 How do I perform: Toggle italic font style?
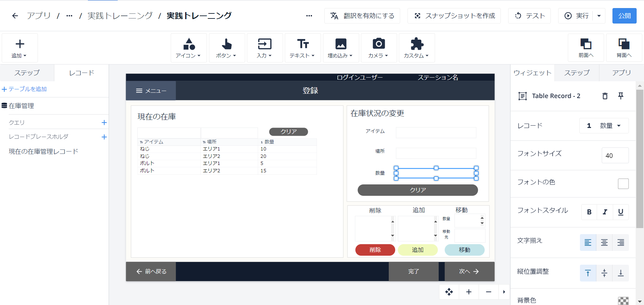pos(605,212)
